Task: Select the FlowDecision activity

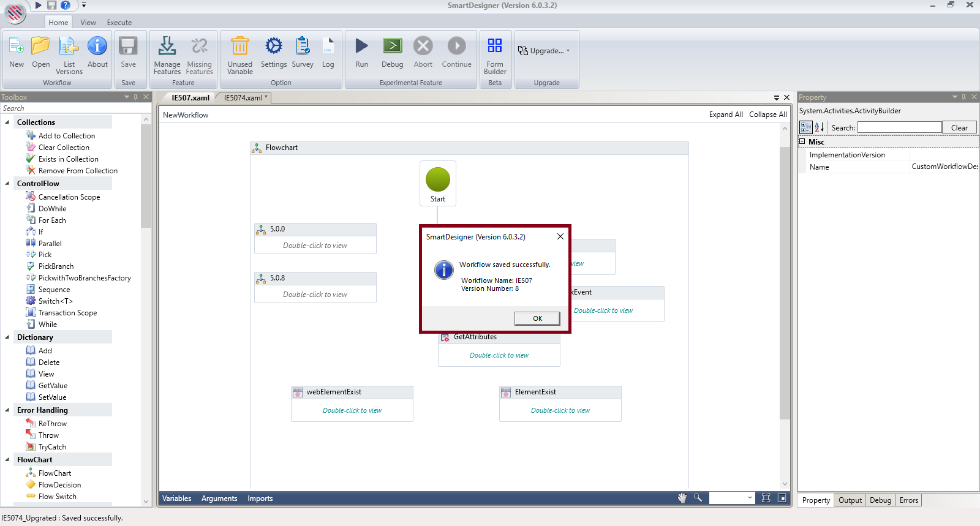Action: 59,485
